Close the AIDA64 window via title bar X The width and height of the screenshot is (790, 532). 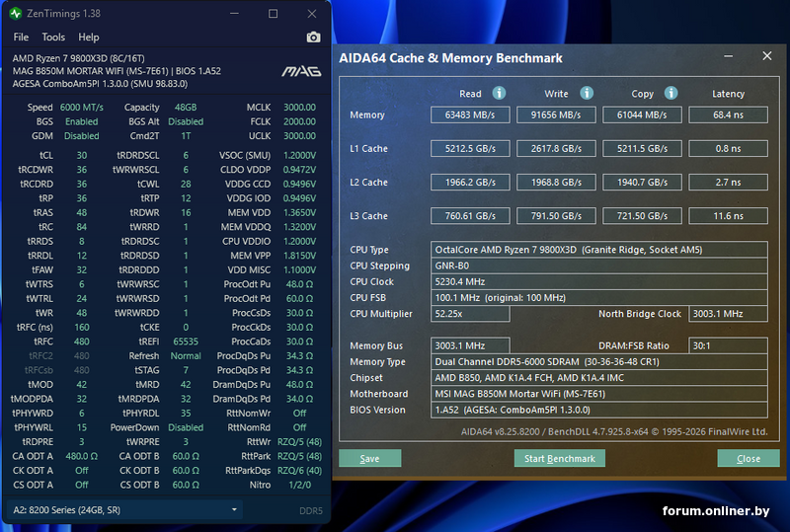(x=766, y=57)
